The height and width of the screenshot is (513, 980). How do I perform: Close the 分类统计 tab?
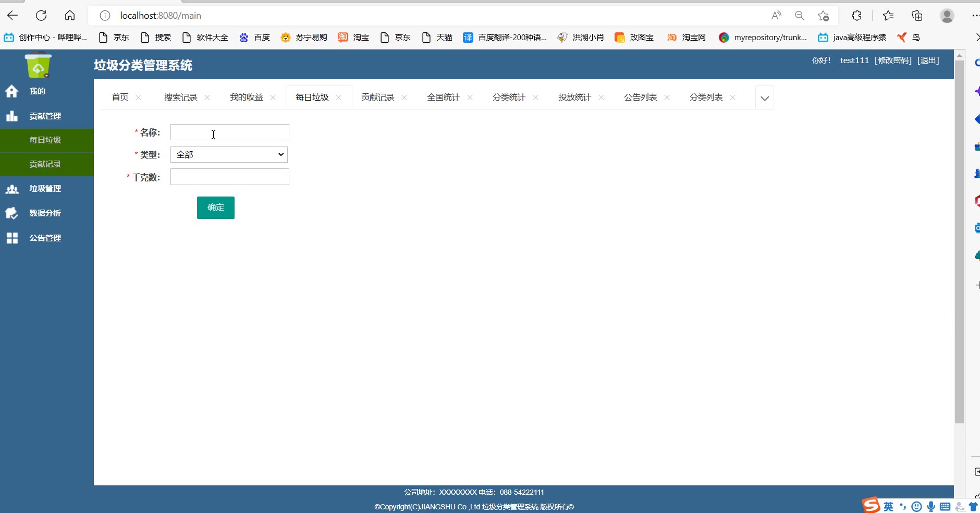tap(535, 97)
